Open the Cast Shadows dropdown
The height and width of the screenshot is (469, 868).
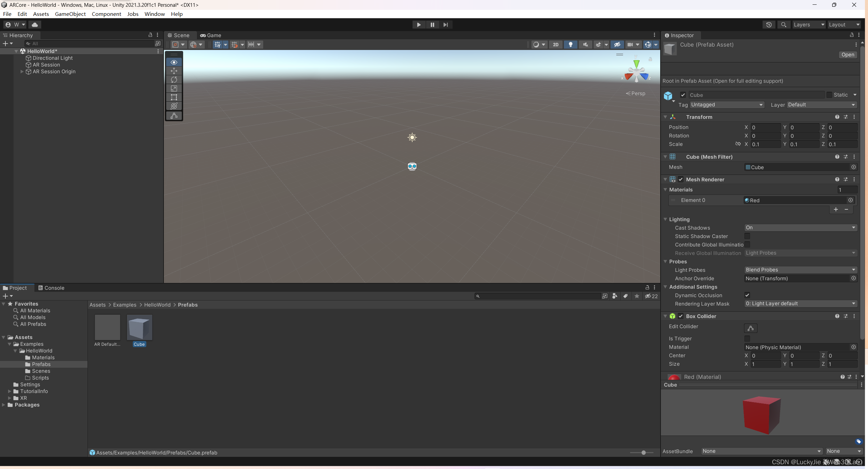[800, 228]
